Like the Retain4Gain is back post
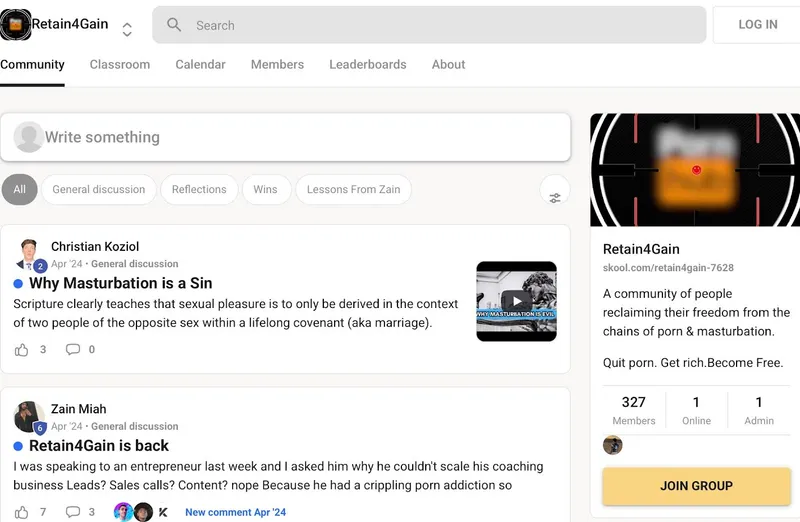 tap(21, 512)
